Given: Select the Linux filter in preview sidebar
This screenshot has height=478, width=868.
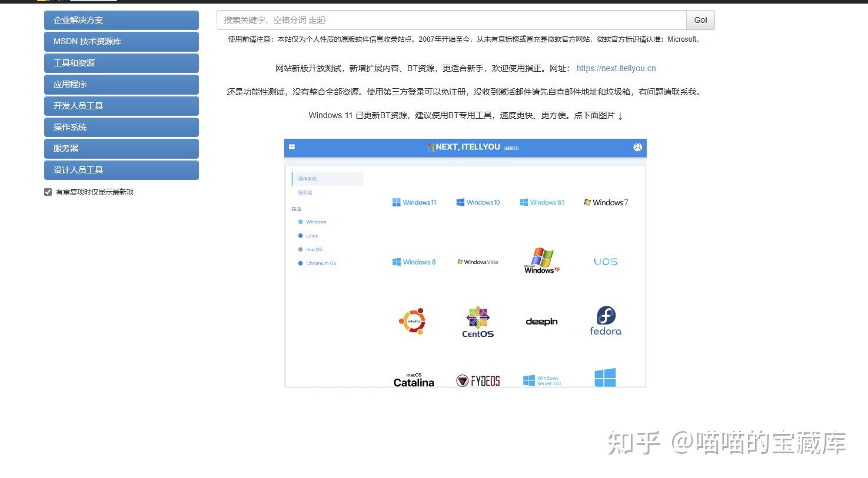Looking at the screenshot, I should [x=308, y=236].
